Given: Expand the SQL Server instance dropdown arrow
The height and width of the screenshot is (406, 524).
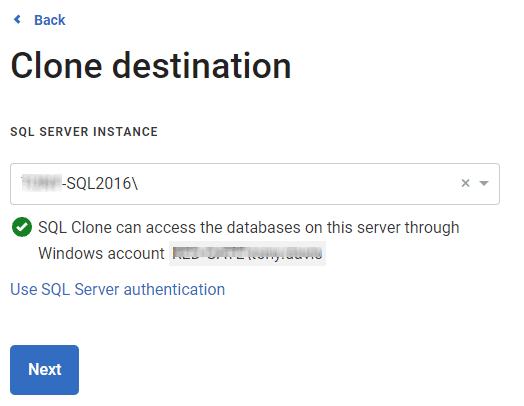Looking at the screenshot, I should 484,183.
